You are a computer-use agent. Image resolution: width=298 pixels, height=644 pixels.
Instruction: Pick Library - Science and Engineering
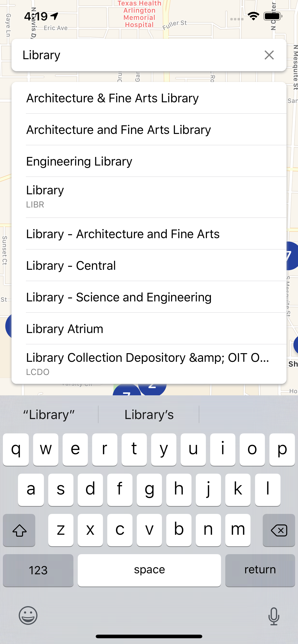pos(149,297)
